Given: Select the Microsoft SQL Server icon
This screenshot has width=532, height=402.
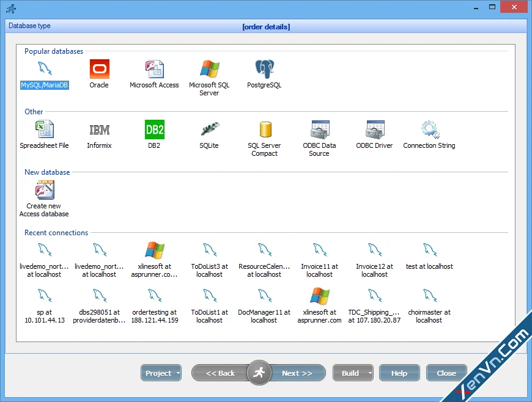Looking at the screenshot, I should tap(209, 69).
